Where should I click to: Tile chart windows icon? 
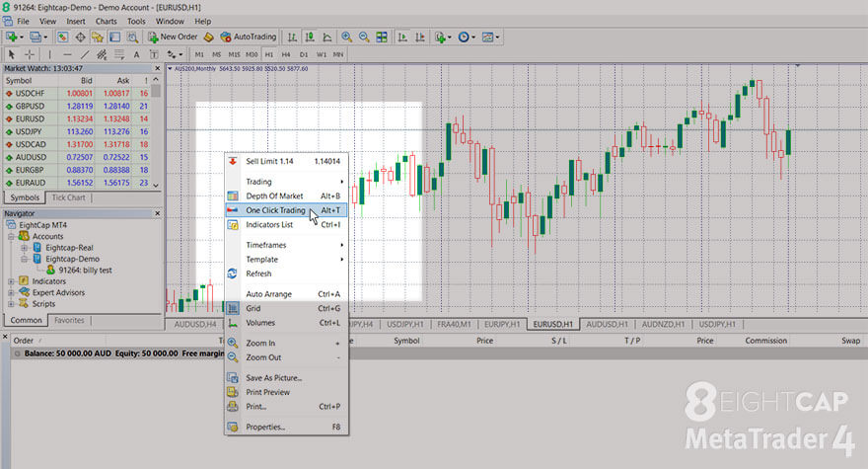(382, 38)
